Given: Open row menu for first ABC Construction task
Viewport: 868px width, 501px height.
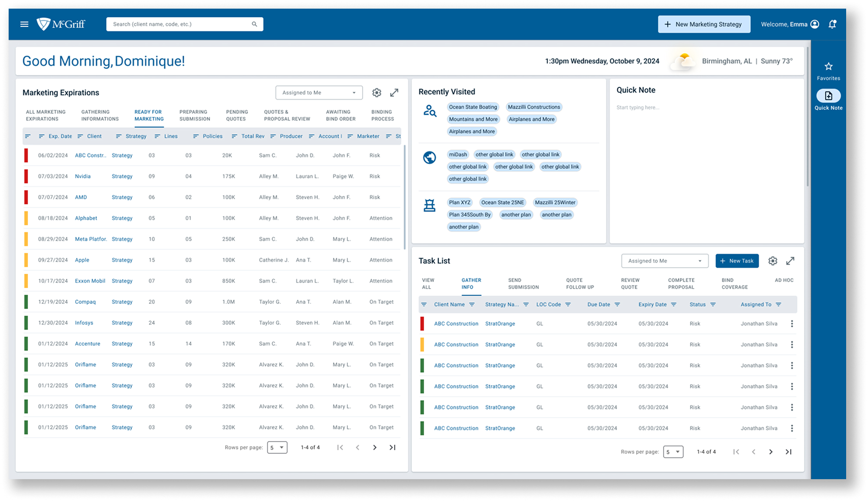Looking at the screenshot, I should pyautogui.click(x=792, y=324).
